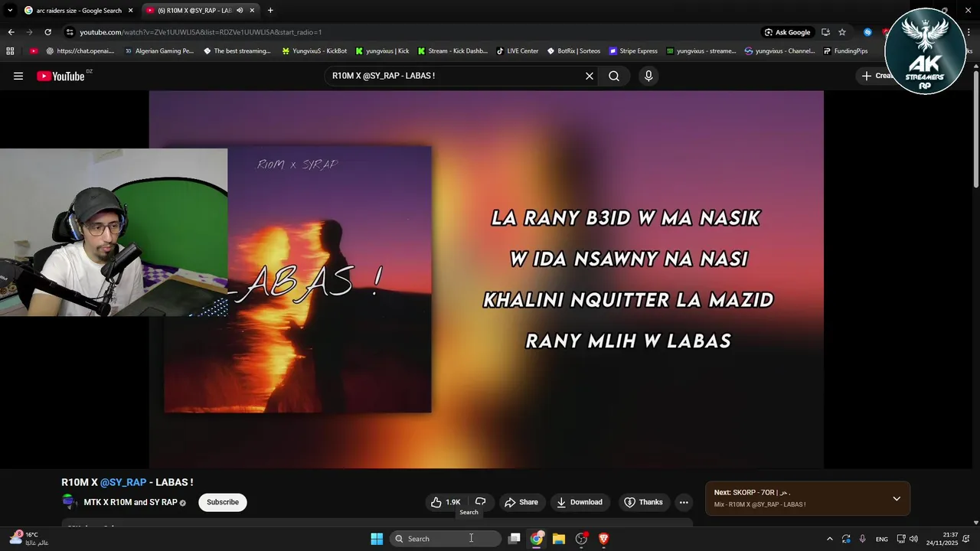Switch to the arc raiders size tab
Image resolution: width=980 pixels, height=551 pixels.
78,11
